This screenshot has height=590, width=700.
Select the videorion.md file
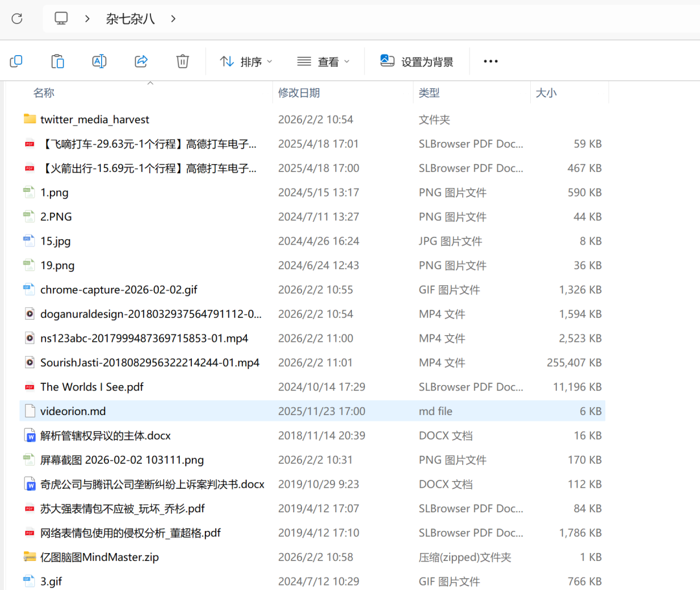[x=73, y=411]
